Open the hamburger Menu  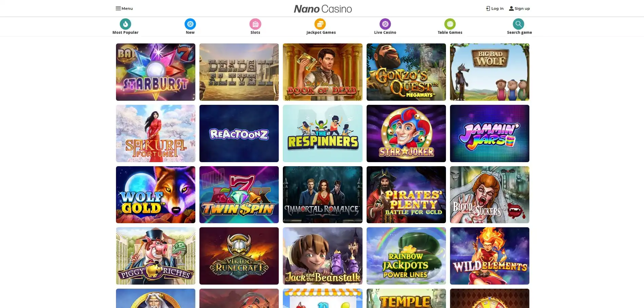124,8
